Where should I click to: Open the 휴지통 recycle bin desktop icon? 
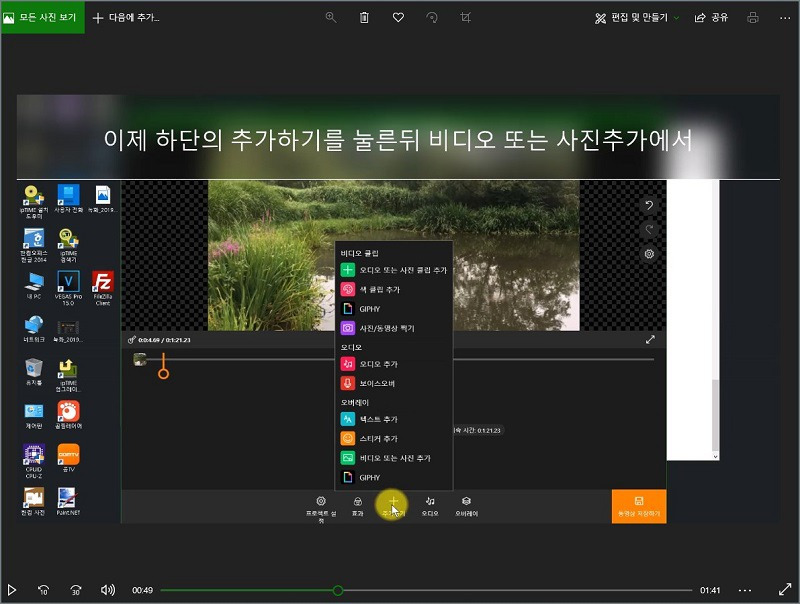(x=34, y=372)
